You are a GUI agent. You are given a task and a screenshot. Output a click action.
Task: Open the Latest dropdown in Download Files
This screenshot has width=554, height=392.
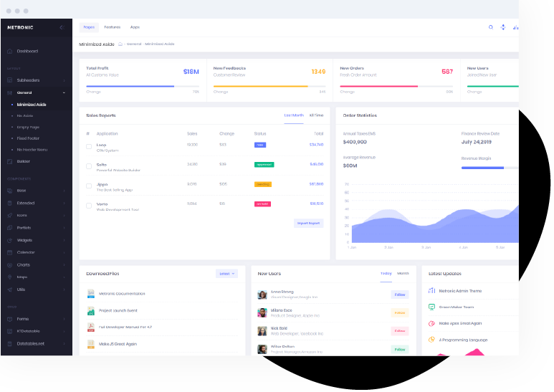pos(226,273)
